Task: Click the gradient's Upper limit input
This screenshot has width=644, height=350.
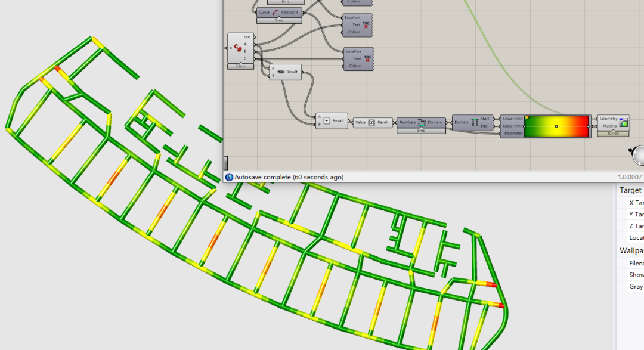Action: (x=513, y=126)
